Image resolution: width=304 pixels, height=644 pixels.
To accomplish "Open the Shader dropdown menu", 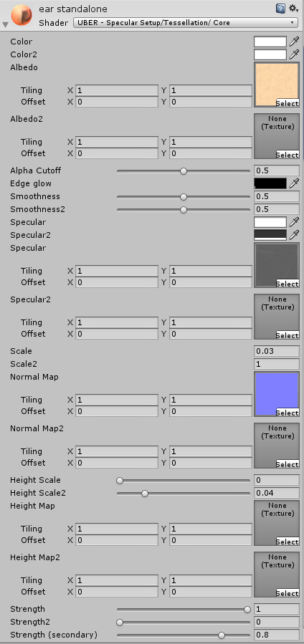I will coord(186,23).
